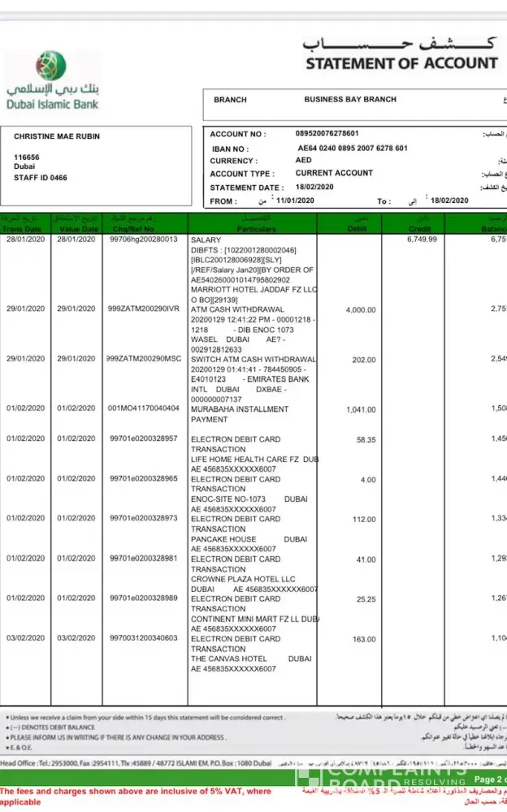This screenshot has height=812, width=507.
Task: Click the STAFF ID 0466 line
Action: [41, 178]
